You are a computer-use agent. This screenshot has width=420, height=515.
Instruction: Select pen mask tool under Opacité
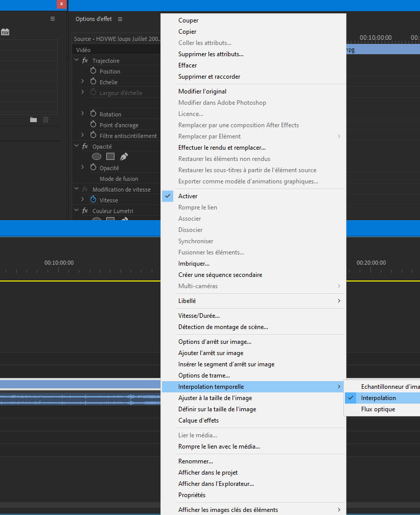124,157
